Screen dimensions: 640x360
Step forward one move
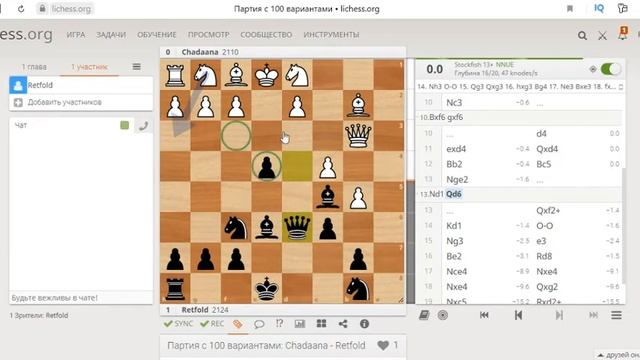point(559,315)
